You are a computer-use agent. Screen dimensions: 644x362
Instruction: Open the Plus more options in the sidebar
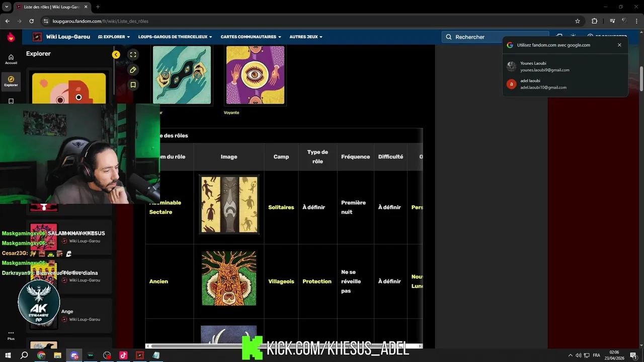(11, 335)
